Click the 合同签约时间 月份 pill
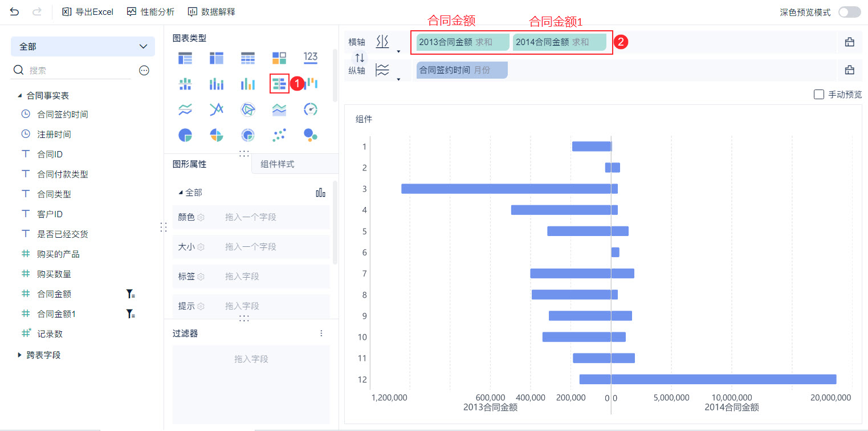The width and height of the screenshot is (868, 431). [462, 70]
